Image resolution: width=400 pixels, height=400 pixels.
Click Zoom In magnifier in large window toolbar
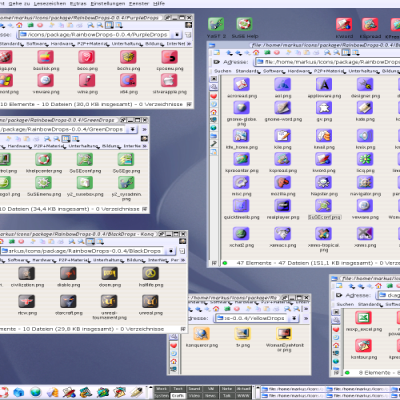coord(327,53)
